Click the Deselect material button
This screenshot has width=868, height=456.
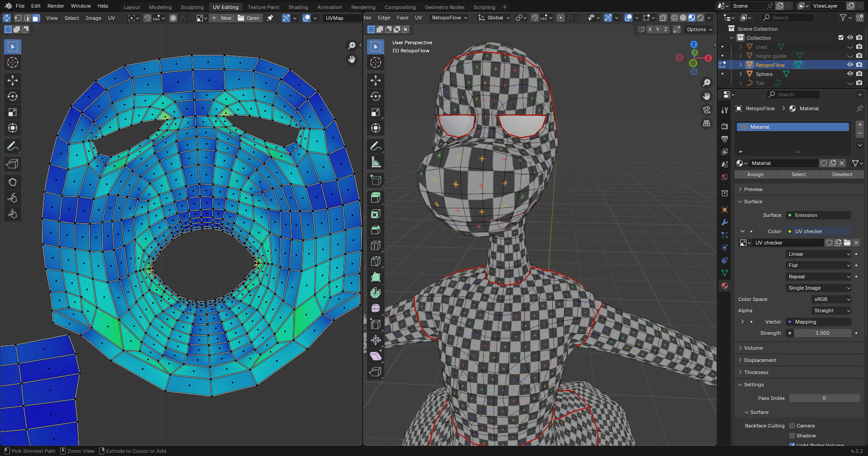pyautogui.click(x=842, y=174)
